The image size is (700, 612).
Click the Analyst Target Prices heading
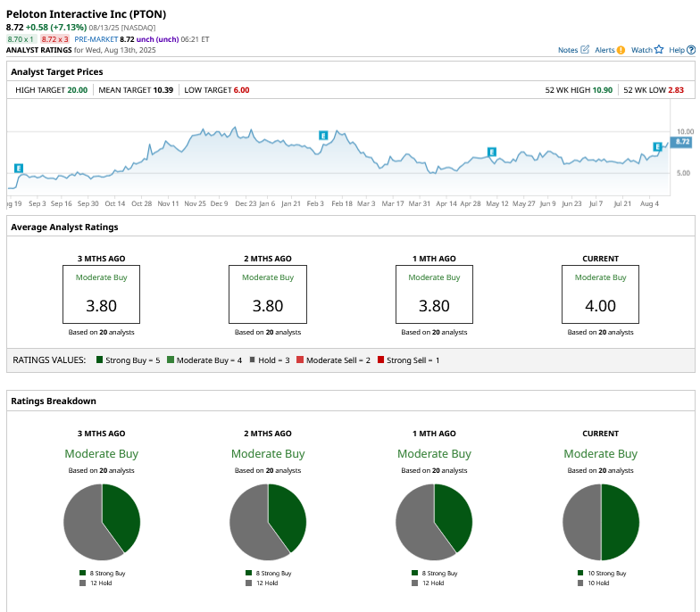[57, 71]
